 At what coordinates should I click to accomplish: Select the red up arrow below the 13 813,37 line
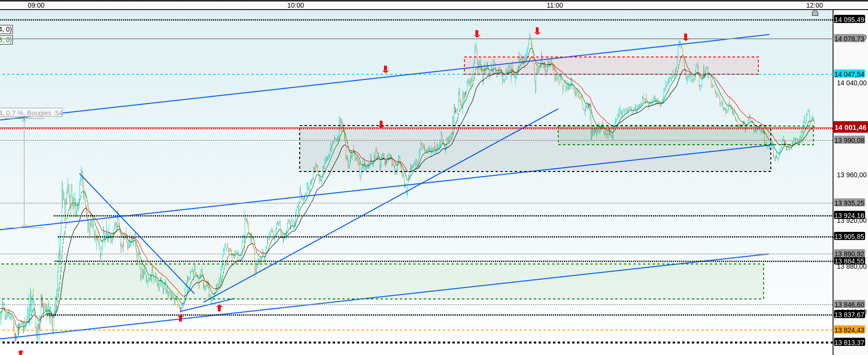(x=21, y=353)
